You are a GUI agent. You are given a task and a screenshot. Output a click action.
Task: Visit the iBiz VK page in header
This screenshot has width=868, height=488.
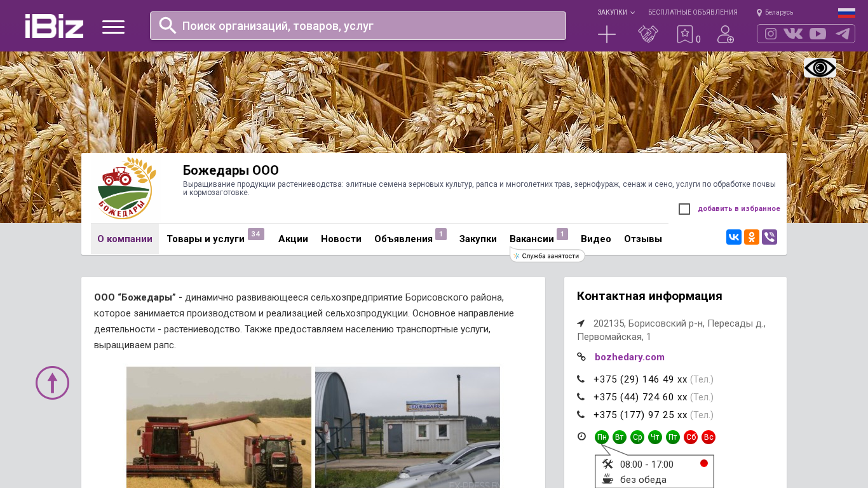pos(793,34)
